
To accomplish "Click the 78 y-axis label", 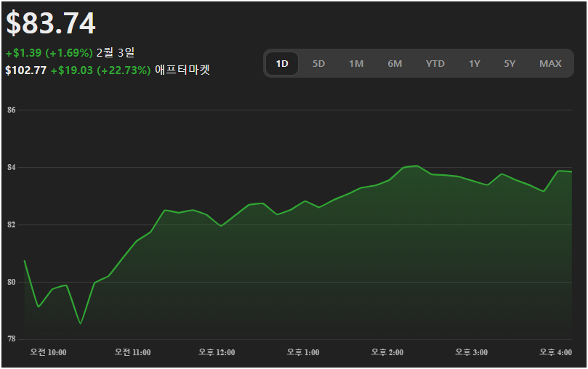I will 11,339.
